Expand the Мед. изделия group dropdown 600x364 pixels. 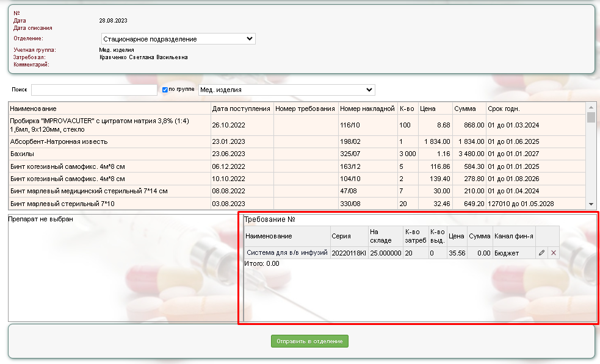click(287, 90)
